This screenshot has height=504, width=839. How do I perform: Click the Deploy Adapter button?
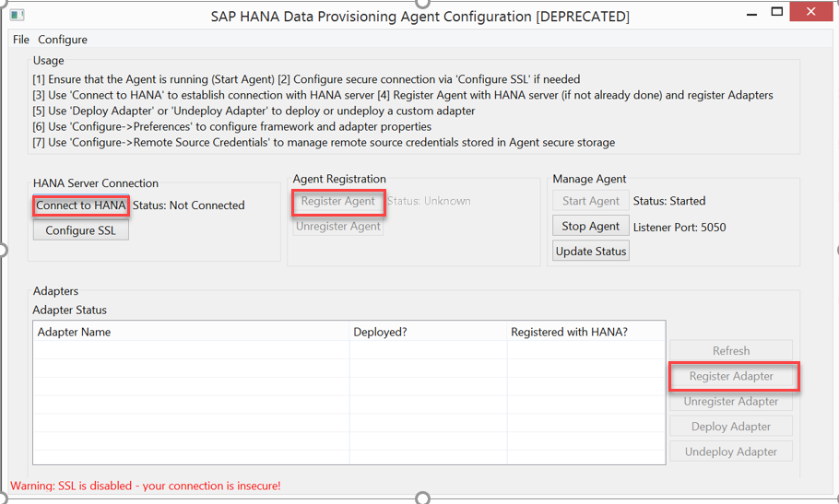731,427
